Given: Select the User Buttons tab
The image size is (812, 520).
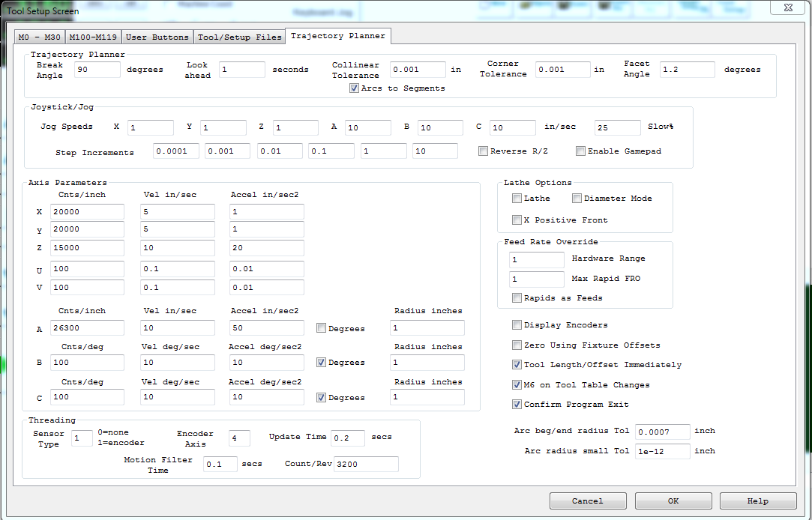Looking at the screenshot, I should (157, 37).
